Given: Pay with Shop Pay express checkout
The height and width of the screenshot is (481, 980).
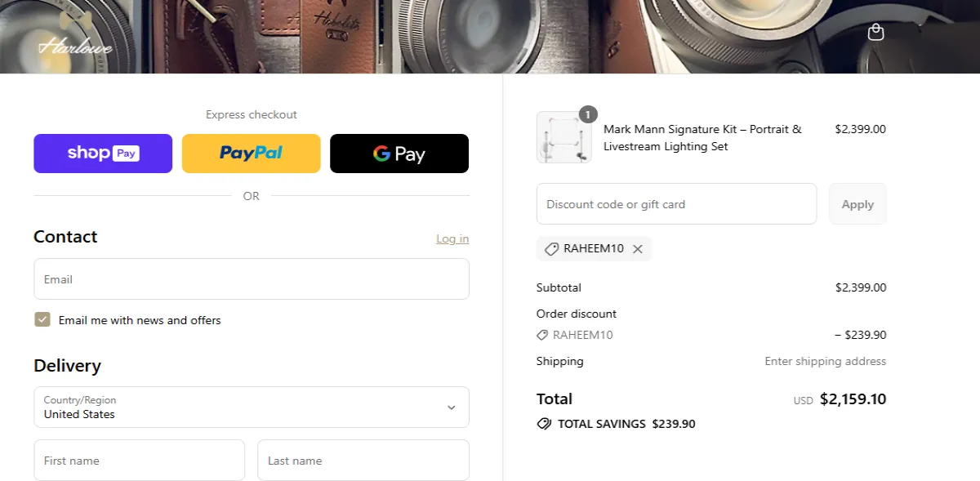Looking at the screenshot, I should [x=103, y=154].
